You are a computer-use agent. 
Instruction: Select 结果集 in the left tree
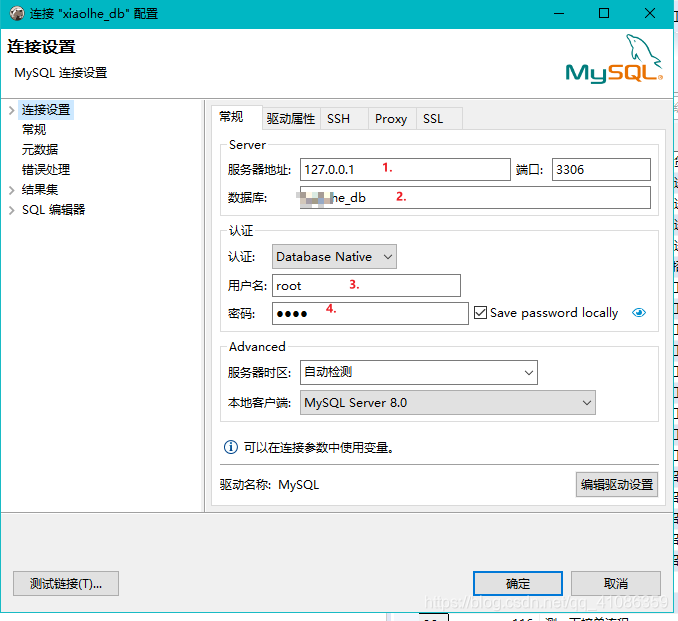coord(40,190)
